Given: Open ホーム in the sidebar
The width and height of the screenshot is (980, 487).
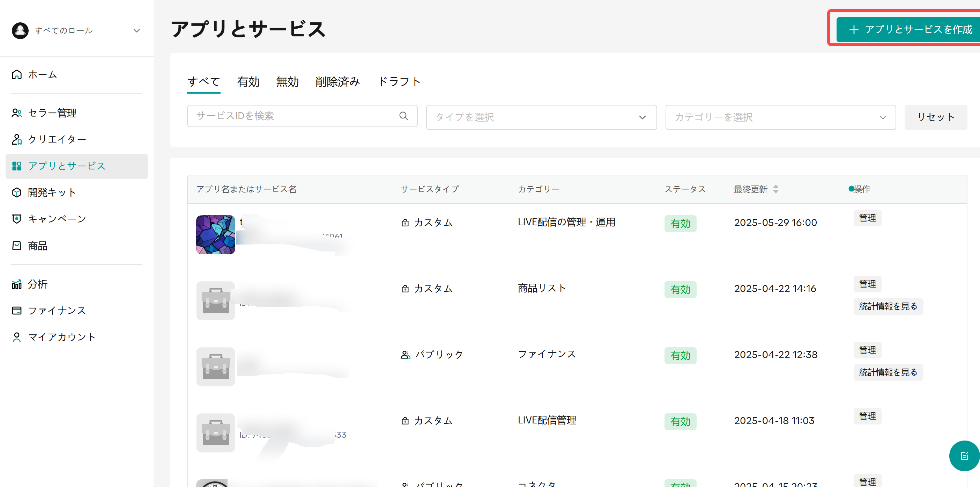Looking at the screenshot, I should [x=76, y=74].
